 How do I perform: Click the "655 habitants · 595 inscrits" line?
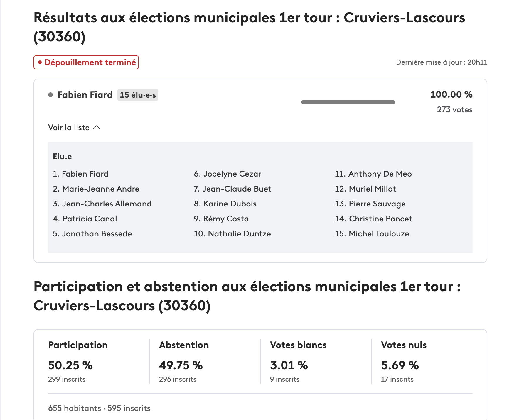pos(99,408)
